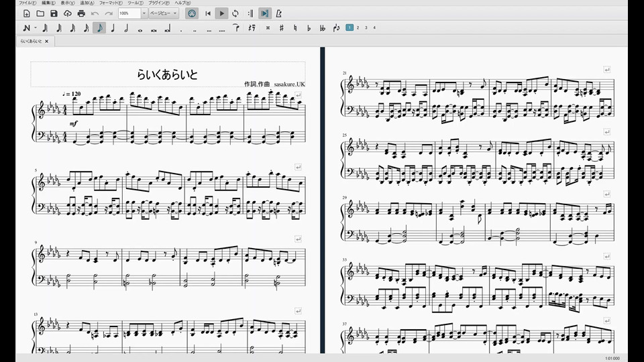Switch to voice 4
This screenshot has width=644, height=362.
(374, 27)
